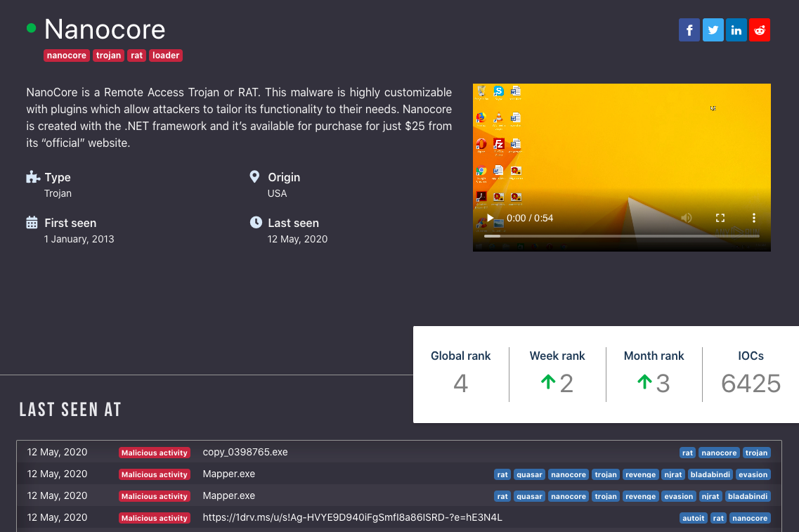799x532 pixels.
Task: Click rat tag in 1drv.ms row
Action: (718, 518)
